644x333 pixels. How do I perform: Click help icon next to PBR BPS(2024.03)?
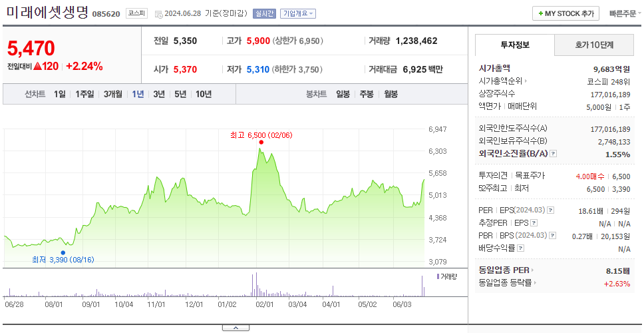coord(553,236)
